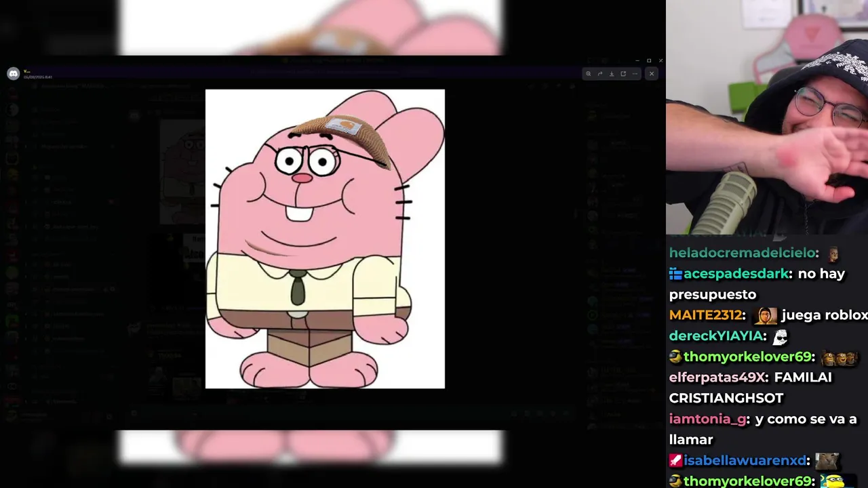Click the pink cartoon character image
The width and height of the screenshot is (868, 488).
coord(325,239)
